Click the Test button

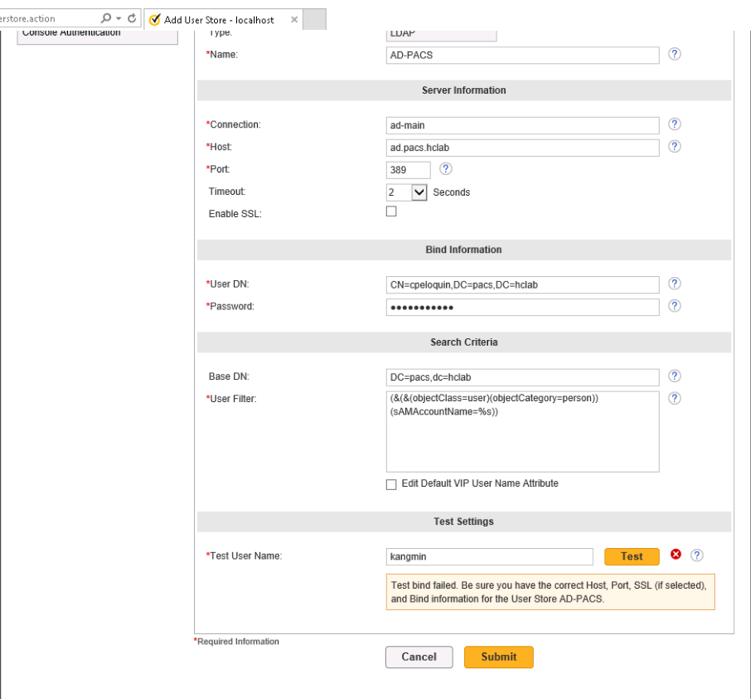(632, 556)
